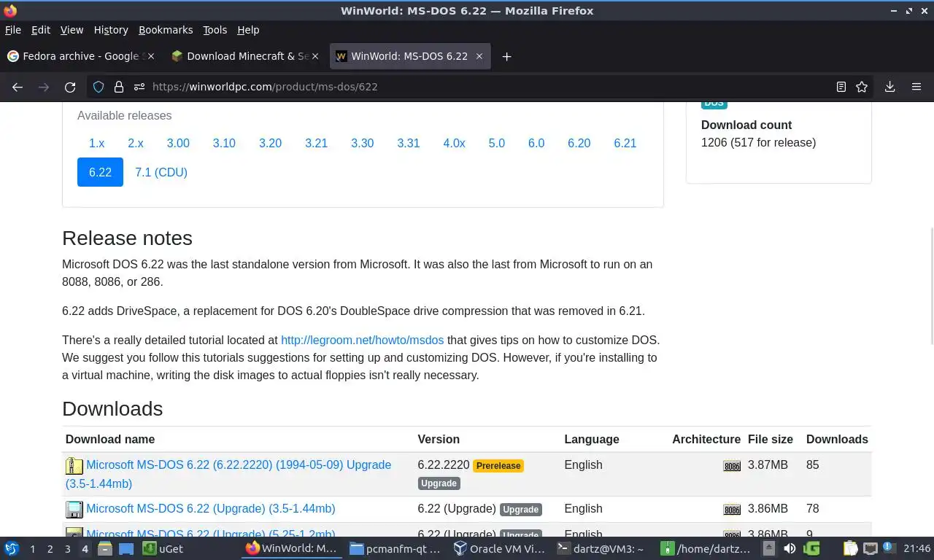
Task: Open the Firefox hamburger application menu
Action: (x=916, y=87)
